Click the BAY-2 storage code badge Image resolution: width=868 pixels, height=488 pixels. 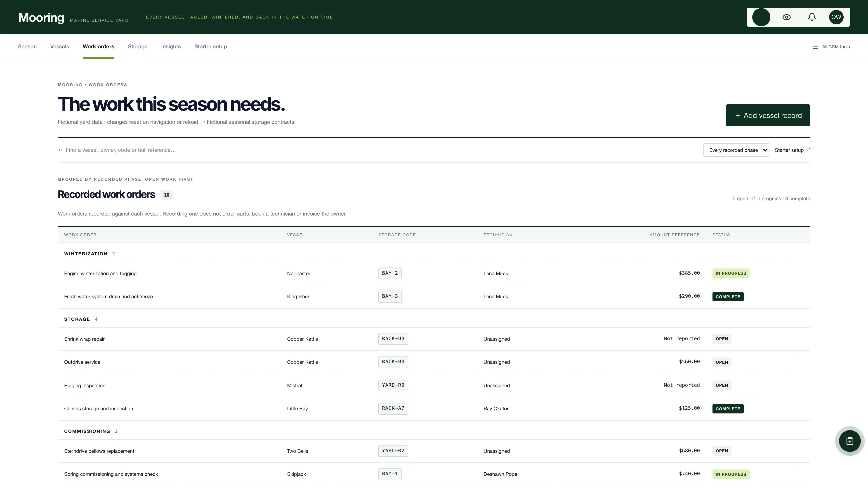coord(390,273)
